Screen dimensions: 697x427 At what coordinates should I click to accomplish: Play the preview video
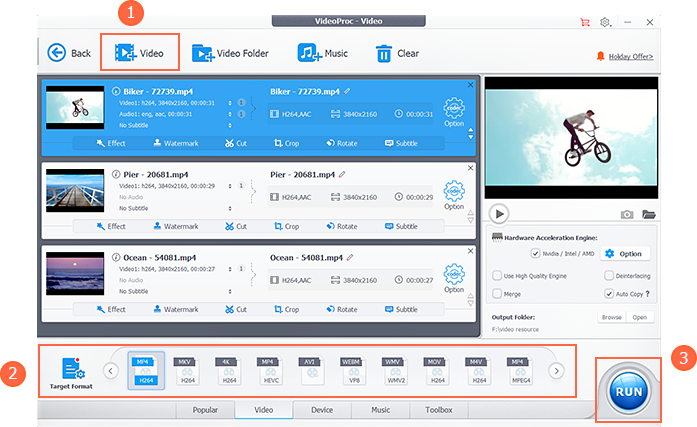pos(499,214)
